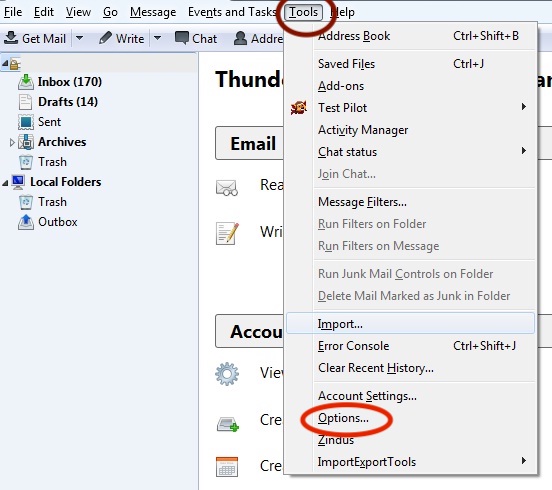Select the Zindus menu entry
The width and height of the screenshot is (552, 490).
(x=411, y=440)
